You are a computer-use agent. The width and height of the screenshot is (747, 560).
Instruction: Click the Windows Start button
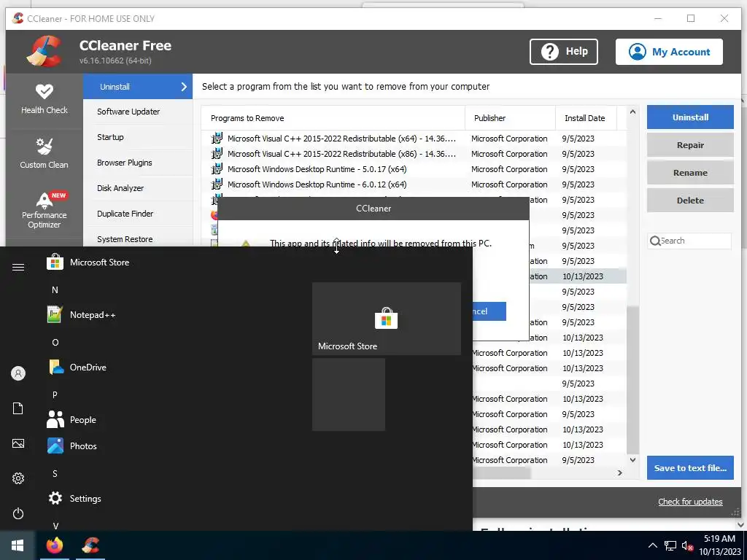pos(18,545)
